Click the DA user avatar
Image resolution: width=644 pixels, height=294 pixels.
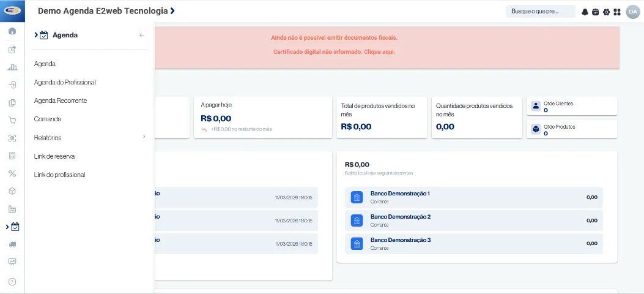tap(633, 12)
